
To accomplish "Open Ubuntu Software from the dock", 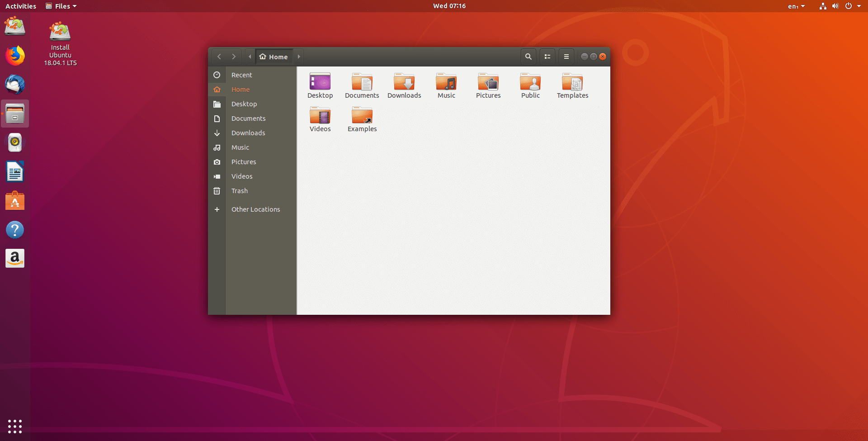I will (15, 200).
